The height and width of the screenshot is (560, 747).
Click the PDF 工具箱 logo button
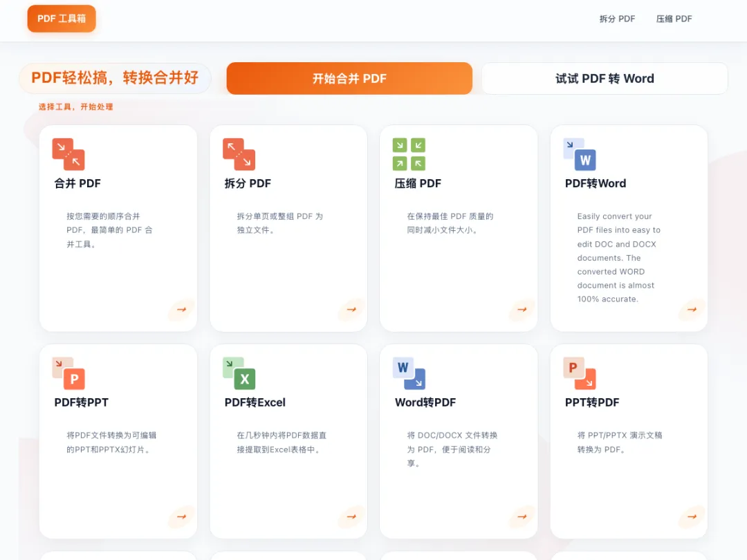(x=62, y=19)
